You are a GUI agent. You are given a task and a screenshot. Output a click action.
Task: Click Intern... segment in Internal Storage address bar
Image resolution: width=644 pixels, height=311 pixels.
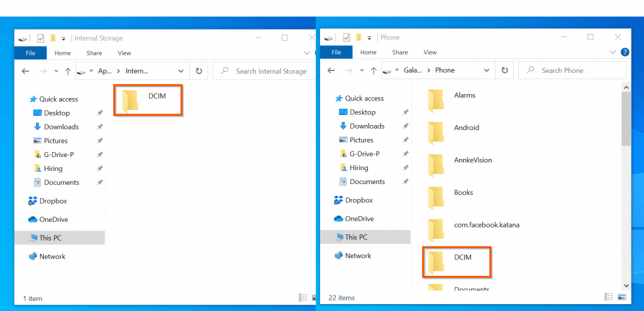click(136, 71)
